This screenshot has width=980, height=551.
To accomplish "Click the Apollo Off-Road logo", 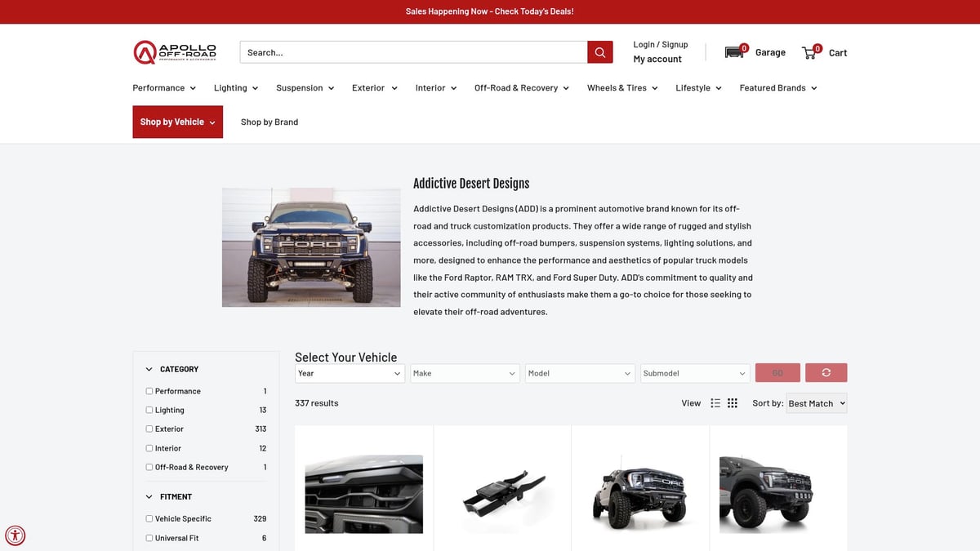I will (x=175, y=52).
